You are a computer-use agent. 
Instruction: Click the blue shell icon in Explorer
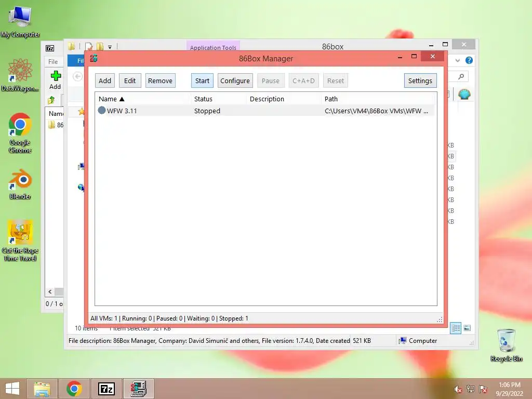[464, 94]
